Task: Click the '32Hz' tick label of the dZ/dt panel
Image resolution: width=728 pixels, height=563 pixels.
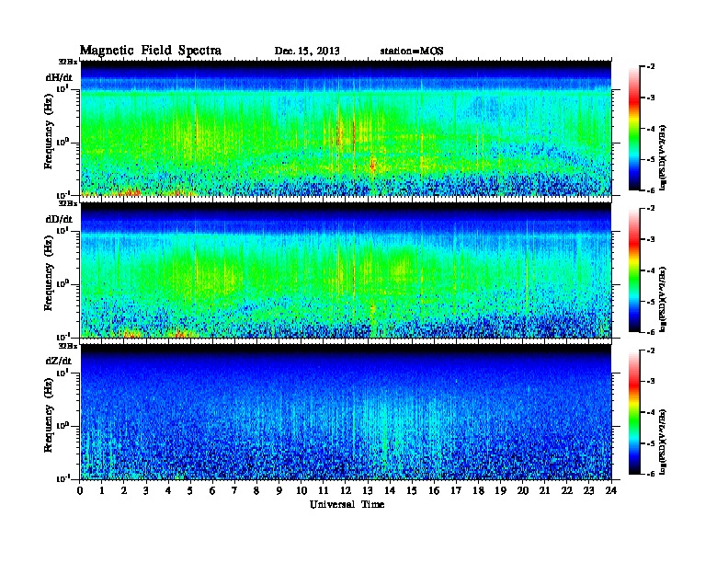Action: point(67,346)
